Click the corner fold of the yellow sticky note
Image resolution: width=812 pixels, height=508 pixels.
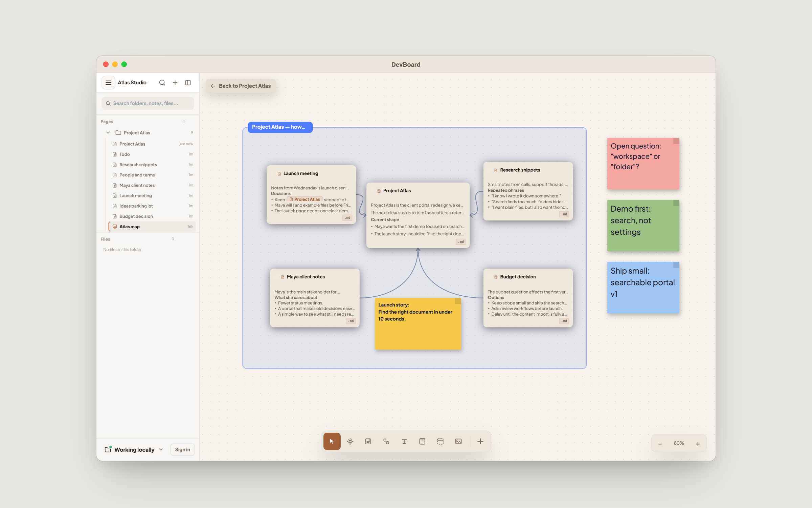(458, 301)
